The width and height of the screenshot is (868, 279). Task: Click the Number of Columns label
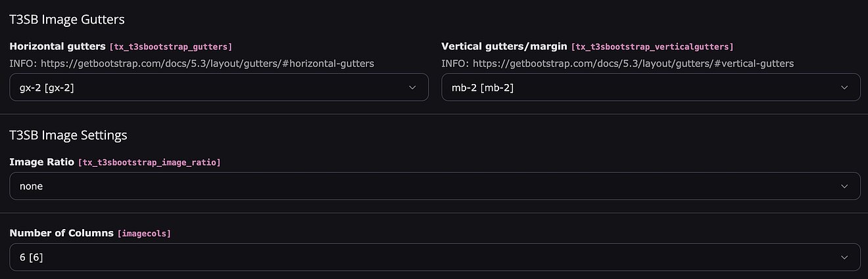[x=61, y=233]
